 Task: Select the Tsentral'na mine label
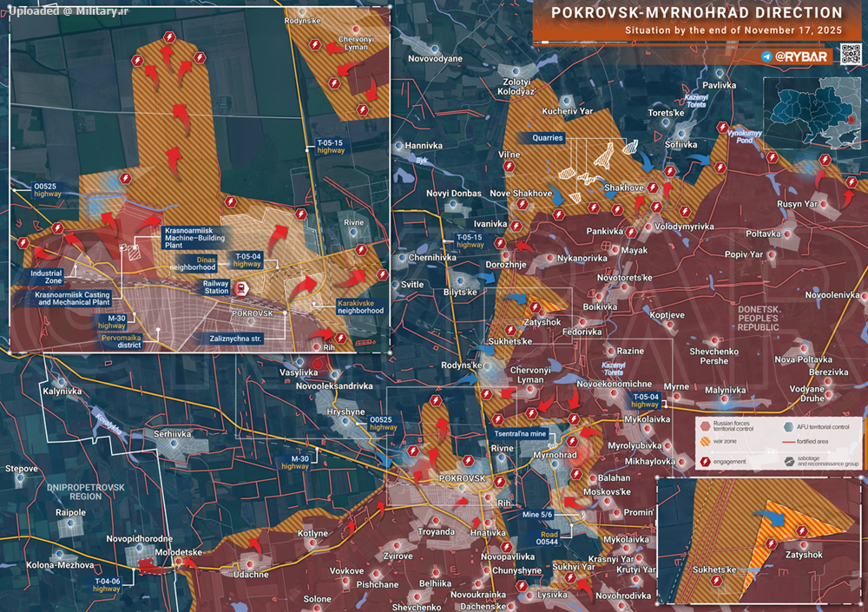coord(520,434)
